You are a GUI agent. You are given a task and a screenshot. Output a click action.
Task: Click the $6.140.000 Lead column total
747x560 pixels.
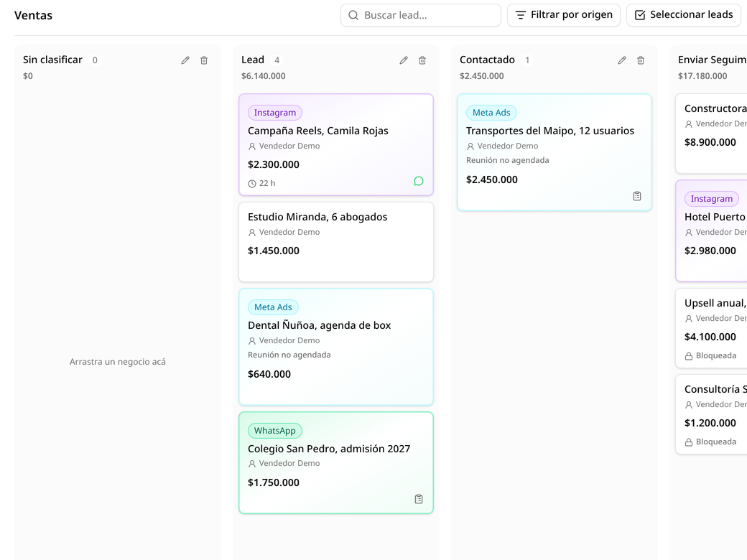[264, 75]
